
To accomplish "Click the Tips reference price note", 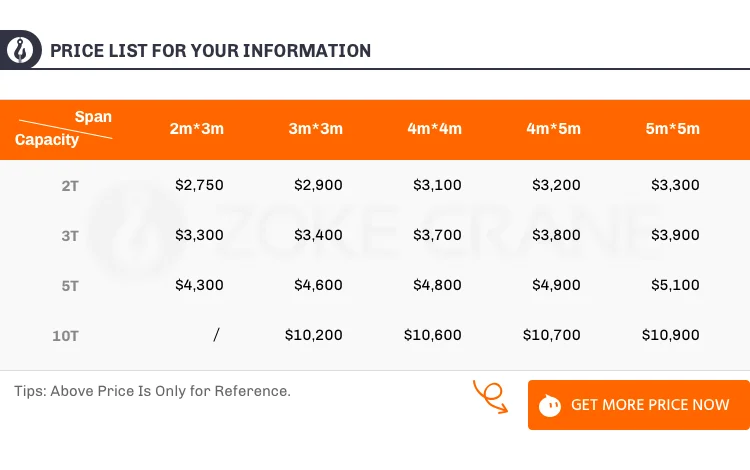I will [152, 391].
